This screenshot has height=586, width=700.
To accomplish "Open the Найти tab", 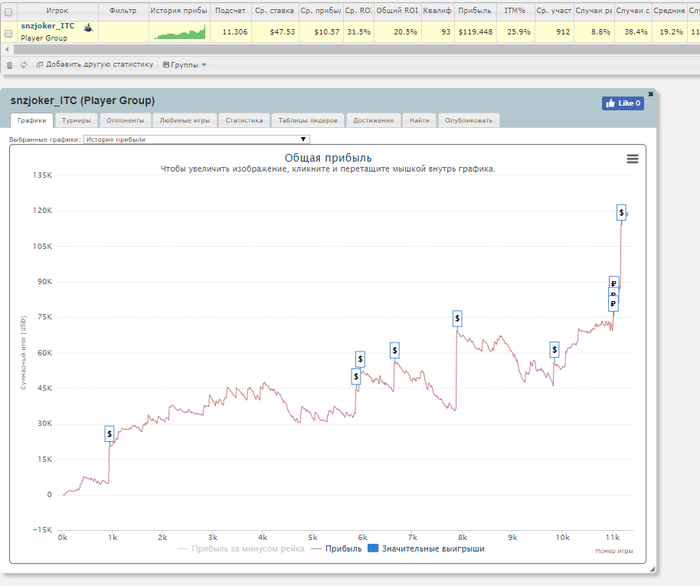I will click(419, 120).
